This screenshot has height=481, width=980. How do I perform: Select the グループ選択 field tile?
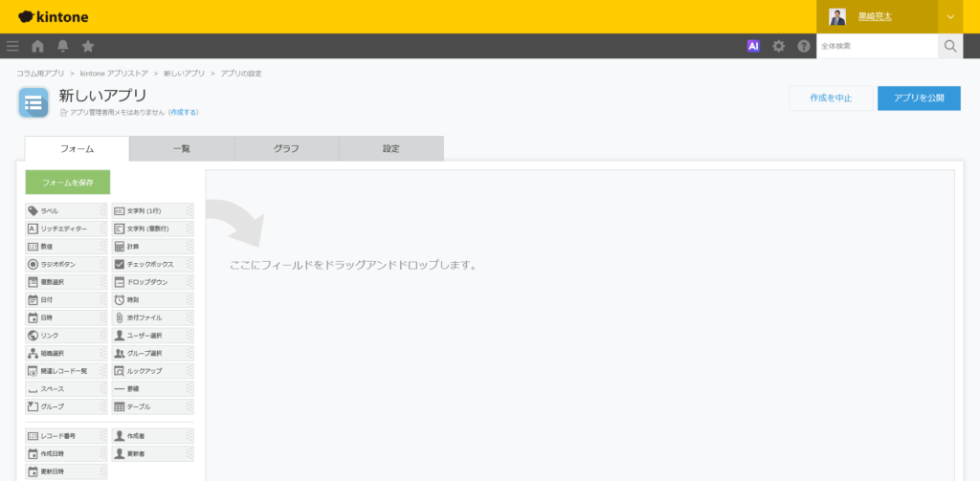152,354
